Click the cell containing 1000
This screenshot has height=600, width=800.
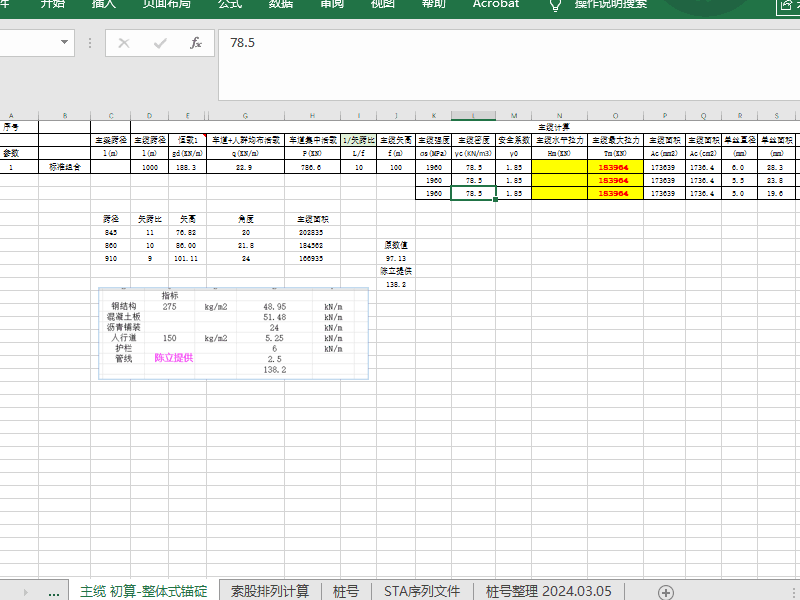point(149,167)
